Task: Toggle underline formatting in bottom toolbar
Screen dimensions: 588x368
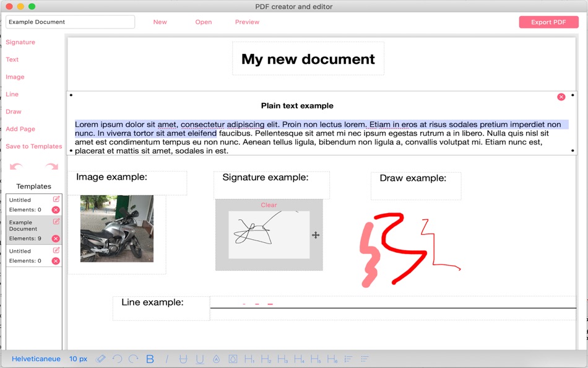Action: point(200,359)
